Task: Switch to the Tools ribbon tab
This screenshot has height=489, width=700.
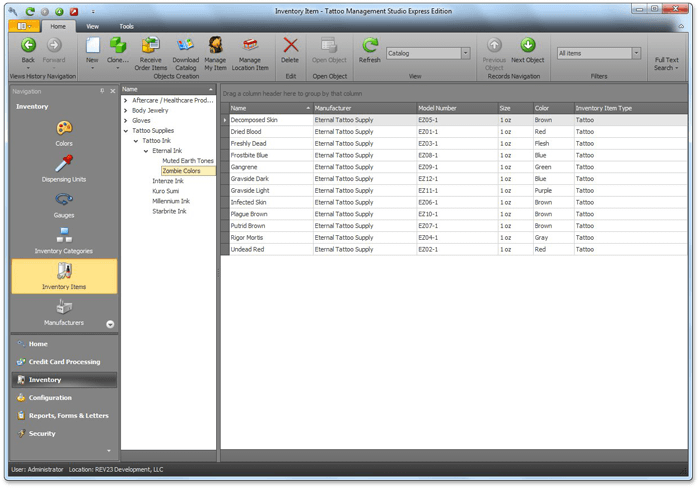Action: point(126,26)
